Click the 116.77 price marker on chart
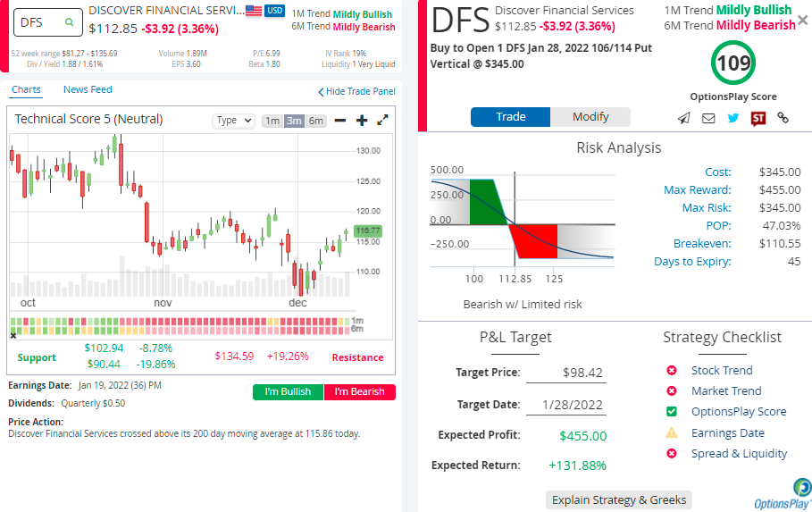Viewport: 812px width, 512px height. click(x=368, y=231)
